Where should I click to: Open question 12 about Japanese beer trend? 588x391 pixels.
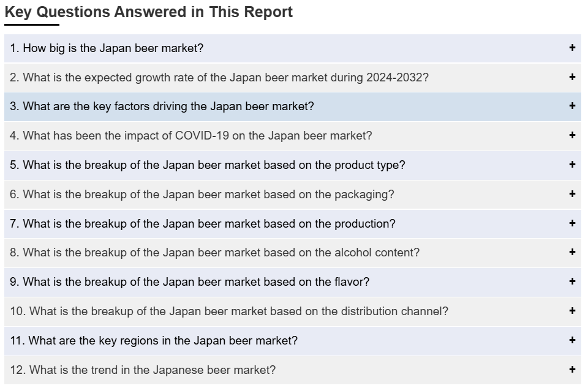tap(293, 370)
